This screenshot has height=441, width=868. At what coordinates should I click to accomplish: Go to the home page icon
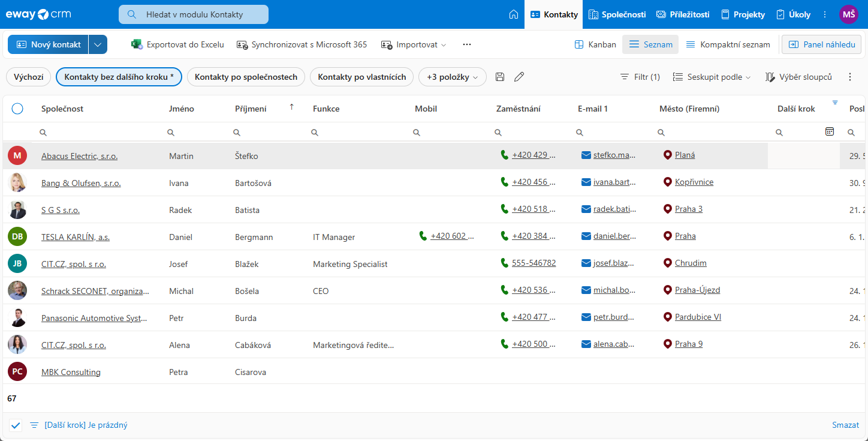coord(513,14)
